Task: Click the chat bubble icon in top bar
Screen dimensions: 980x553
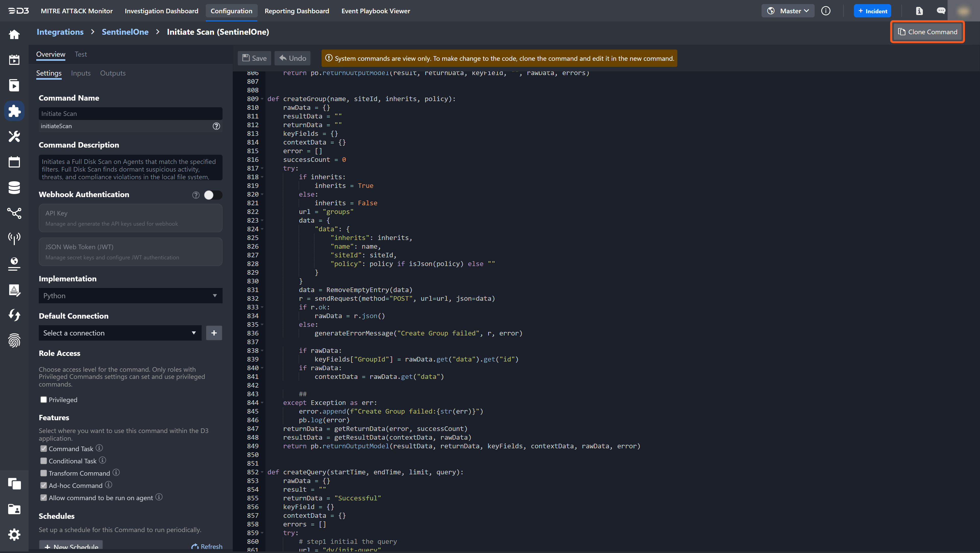Action: click(x=941, y=11)
